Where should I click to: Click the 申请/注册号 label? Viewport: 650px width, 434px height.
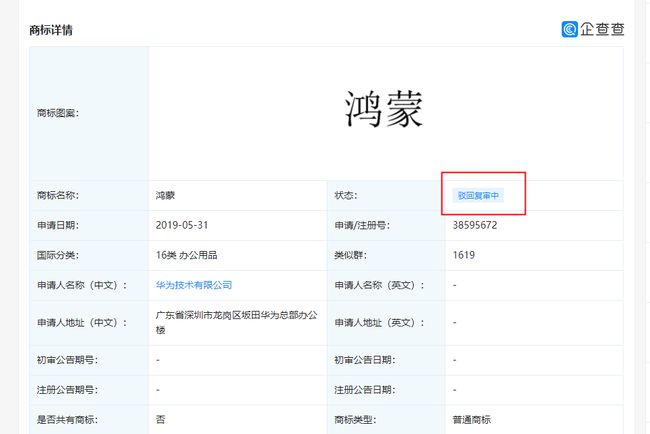click(x=362, y=225)
